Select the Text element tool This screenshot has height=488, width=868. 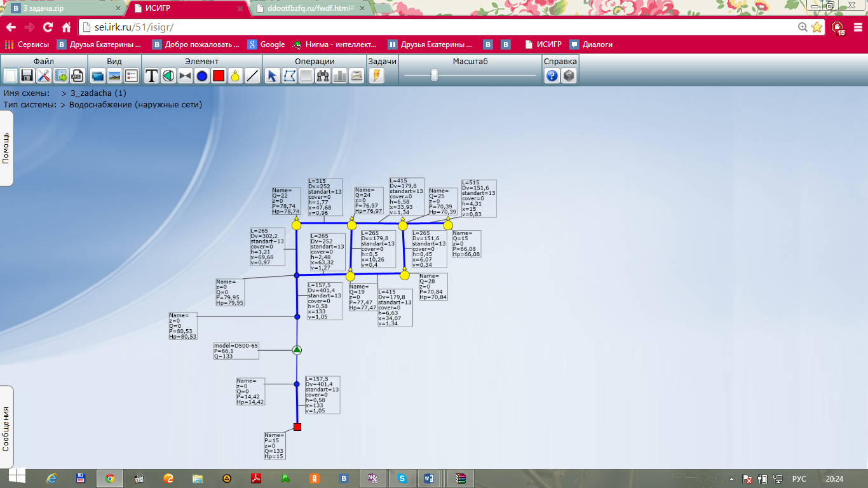point(151,76)
